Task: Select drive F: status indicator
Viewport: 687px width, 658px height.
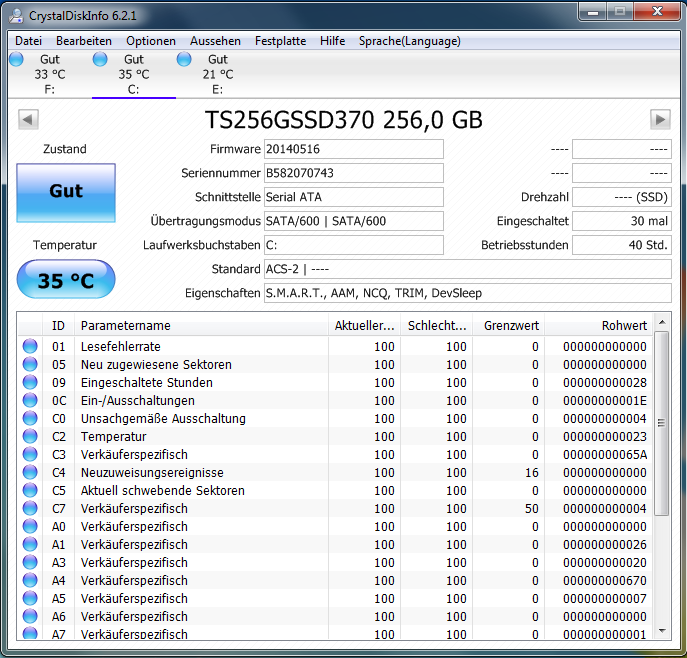Action: click(16, 59)
